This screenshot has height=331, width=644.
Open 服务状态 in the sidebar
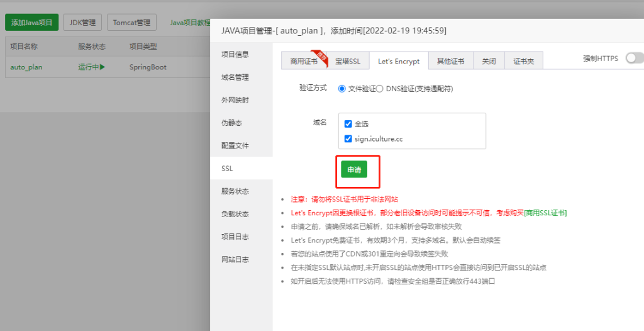pos(241,191)
